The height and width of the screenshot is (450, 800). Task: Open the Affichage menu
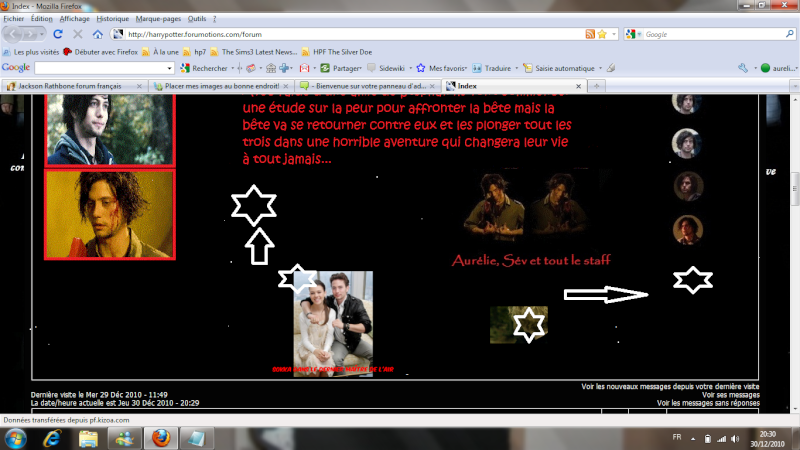[74, 18]
